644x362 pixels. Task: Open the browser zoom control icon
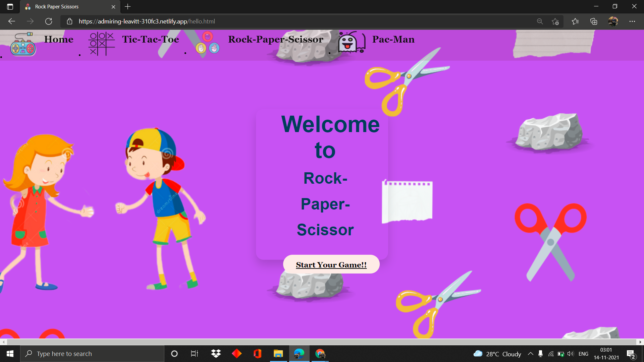[540, 21]
